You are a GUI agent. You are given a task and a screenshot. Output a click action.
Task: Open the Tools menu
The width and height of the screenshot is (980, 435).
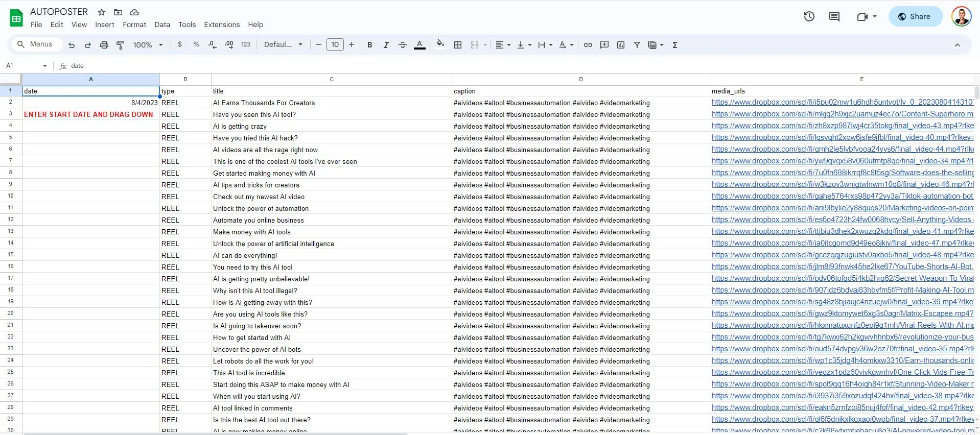[x=187, y=25]
